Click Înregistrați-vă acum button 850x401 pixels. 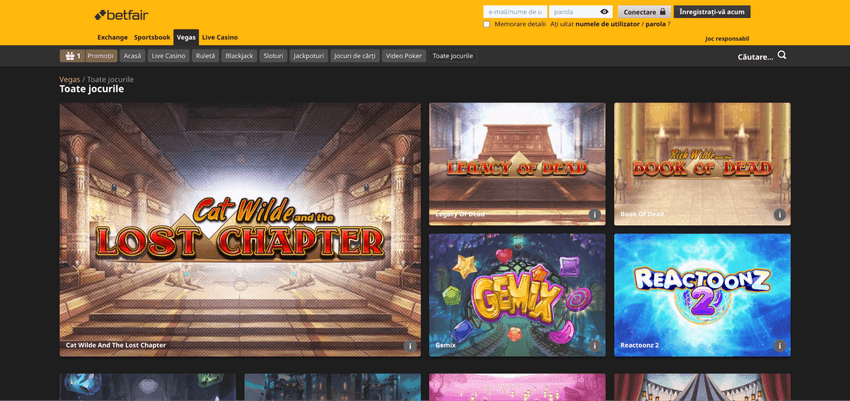point(712,11)
